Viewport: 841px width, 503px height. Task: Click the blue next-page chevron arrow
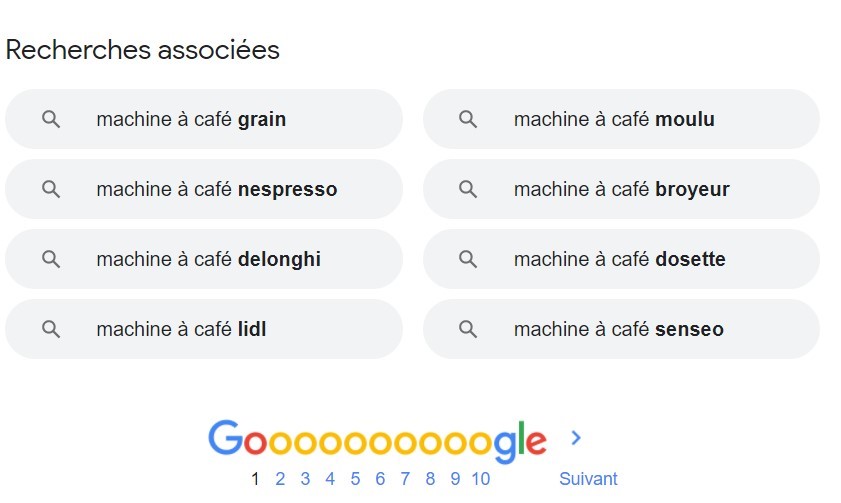575,438
